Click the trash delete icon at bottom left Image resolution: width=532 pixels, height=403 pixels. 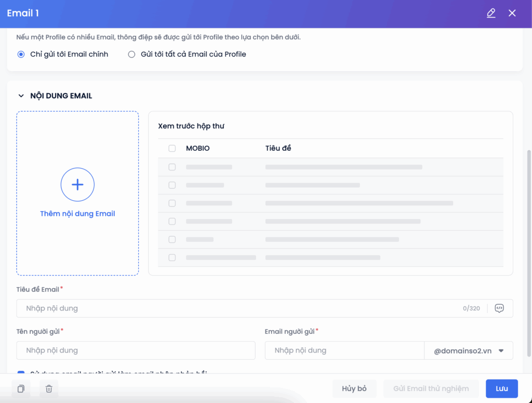pyautogui.click(x=49, y=388)
